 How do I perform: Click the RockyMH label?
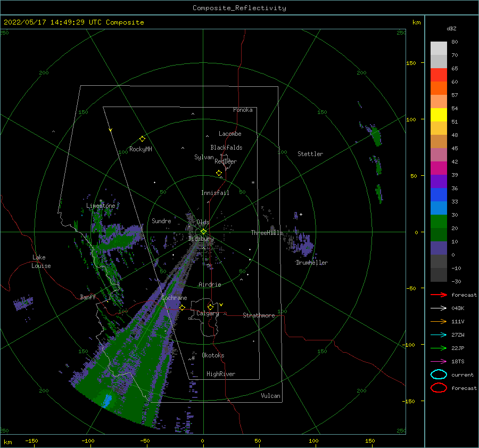tap(141, 149)
